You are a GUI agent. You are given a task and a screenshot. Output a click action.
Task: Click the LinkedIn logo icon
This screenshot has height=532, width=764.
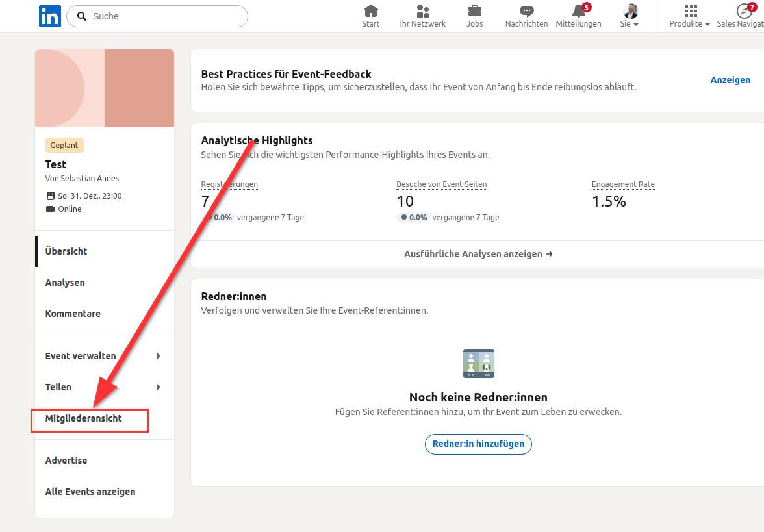50,16
